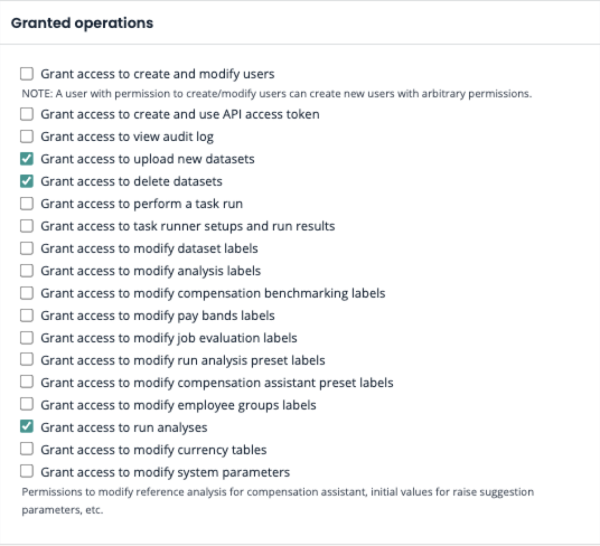Tick the view audit log checkbox
This screenshot has width=600, height=546.
[x=27, y=137]
